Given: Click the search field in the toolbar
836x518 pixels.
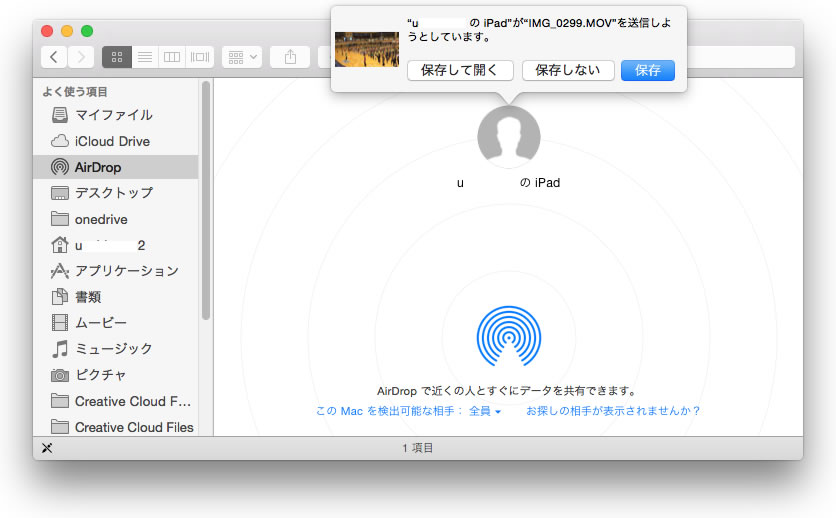Looking at the screenshot, I should pos(741,57).
